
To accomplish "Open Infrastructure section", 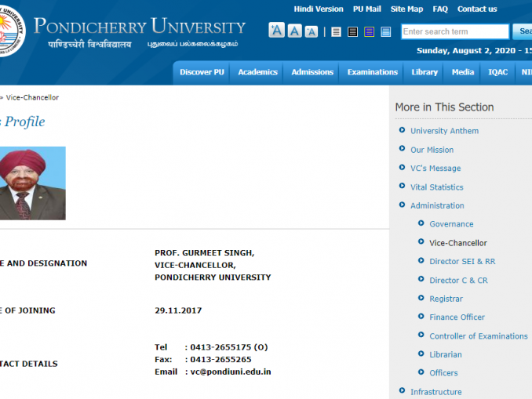I will (436, 392).
